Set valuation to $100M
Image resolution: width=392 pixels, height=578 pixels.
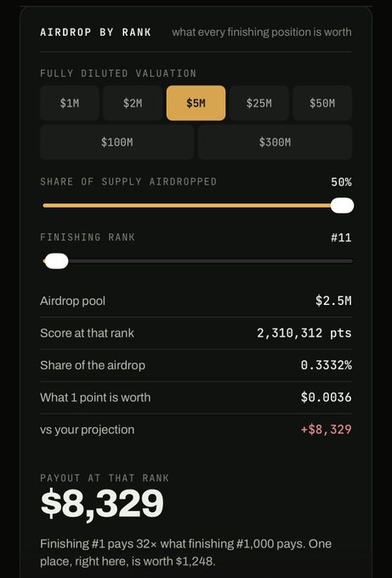(x=117, y=142)
